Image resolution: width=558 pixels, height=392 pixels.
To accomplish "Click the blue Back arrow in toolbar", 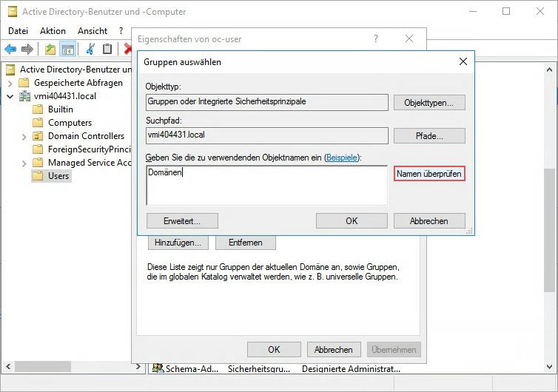I will [x=10, y=49].
